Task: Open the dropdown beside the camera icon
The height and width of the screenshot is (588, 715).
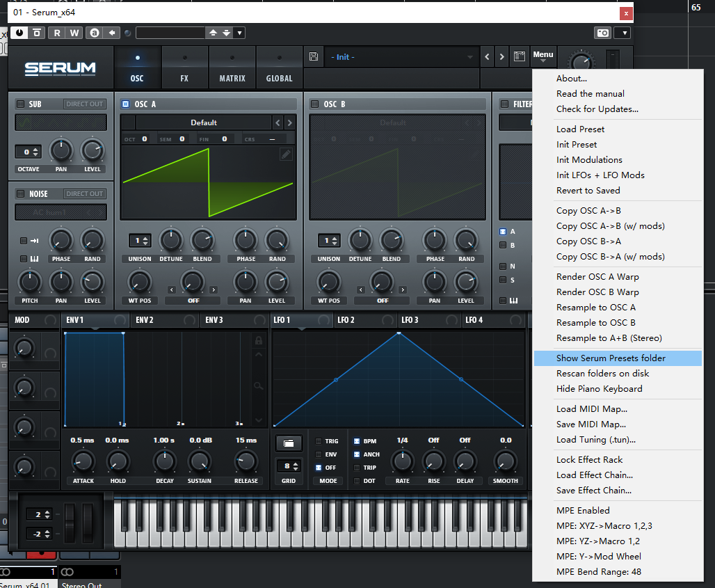Action: point(624,33)
